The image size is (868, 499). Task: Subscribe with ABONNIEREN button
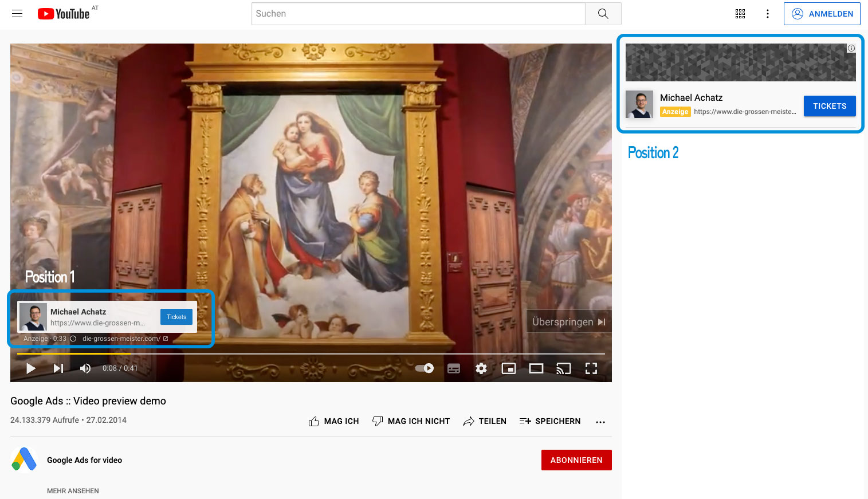[576, 460]
